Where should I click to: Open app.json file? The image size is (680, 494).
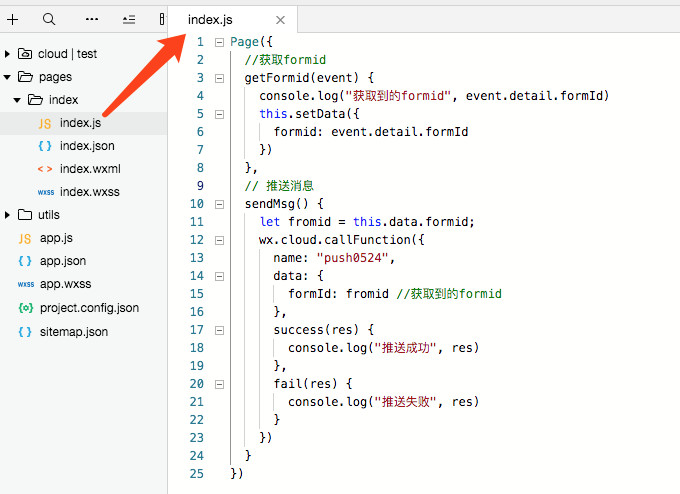(63, 261)
